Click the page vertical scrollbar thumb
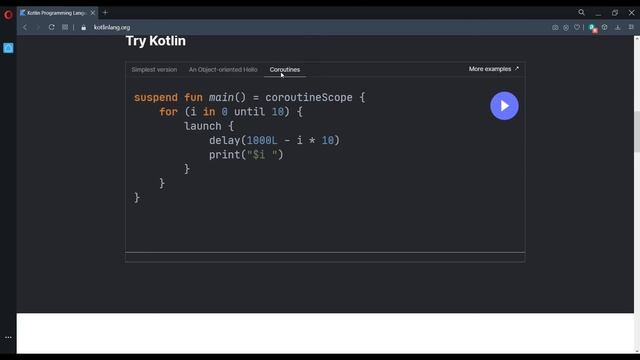Image resolution: width=640 pixels, height=360 pixels. 637,131
